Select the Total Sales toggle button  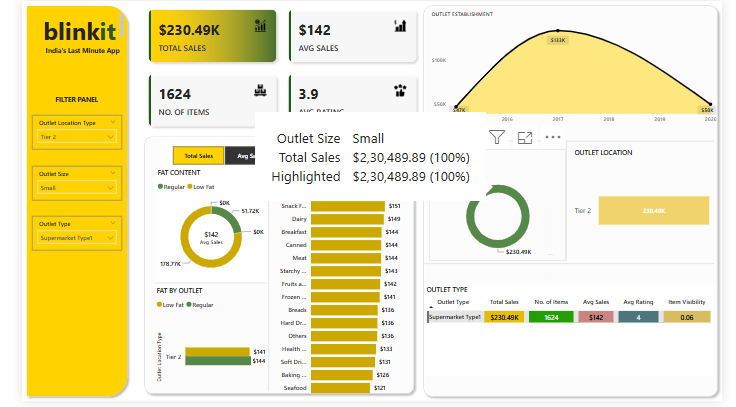tap(199, 156)
